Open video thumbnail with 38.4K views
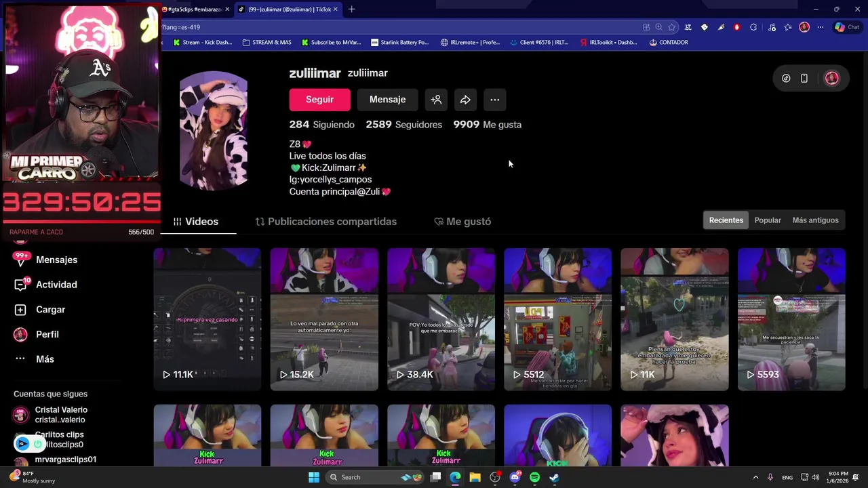The image size is (868, 488). pyautogui.click(x=441, y=319)
